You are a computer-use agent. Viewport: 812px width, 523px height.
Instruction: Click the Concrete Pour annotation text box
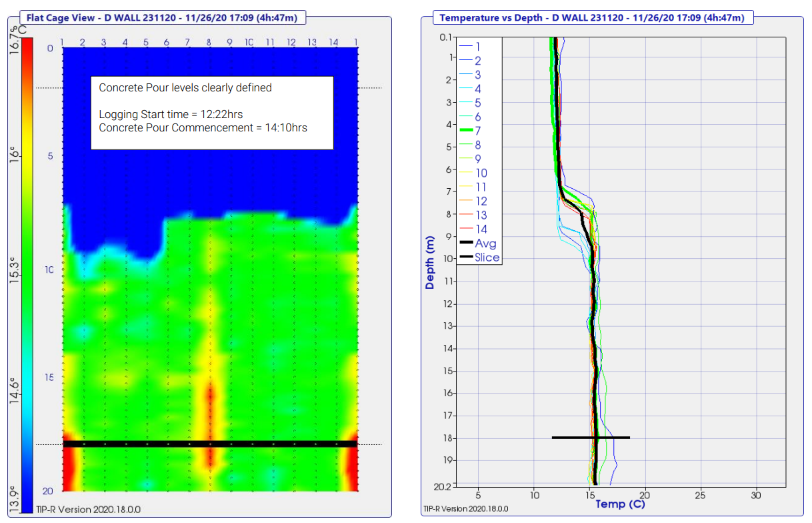pyautogui.click(x=212, y=113)
